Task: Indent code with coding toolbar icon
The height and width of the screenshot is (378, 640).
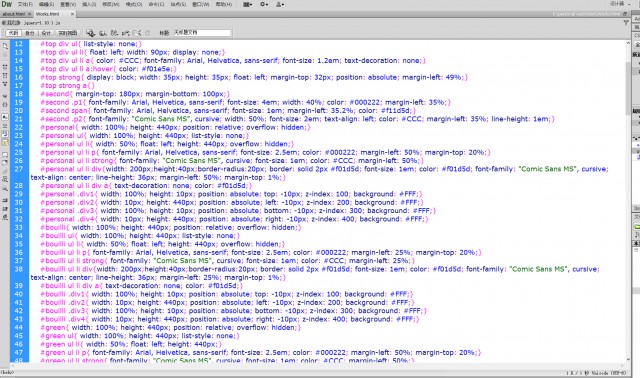Action: 5,200
